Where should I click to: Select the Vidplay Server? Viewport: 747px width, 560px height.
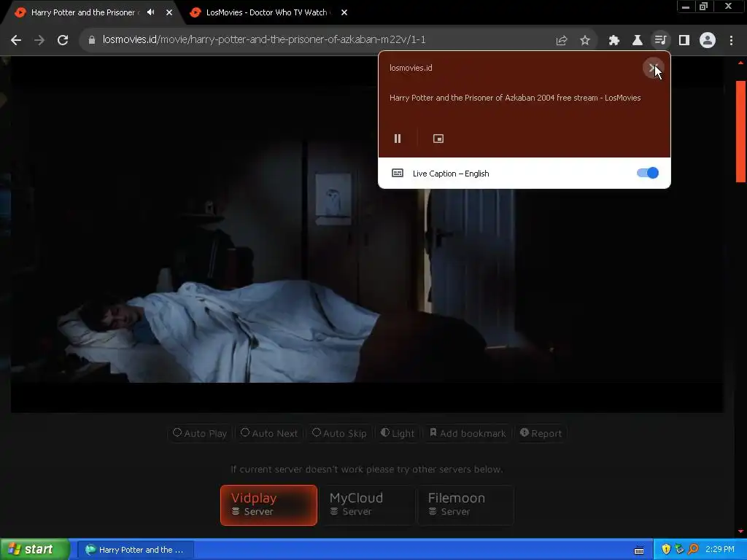tap(268, 505)
